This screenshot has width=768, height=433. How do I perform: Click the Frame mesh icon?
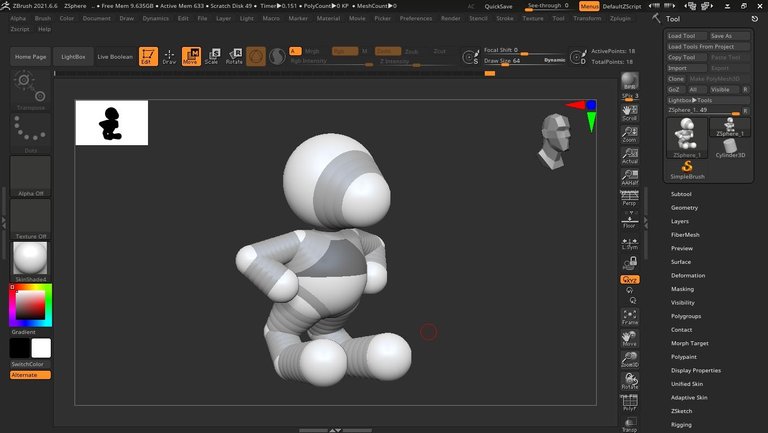[629, 317]
